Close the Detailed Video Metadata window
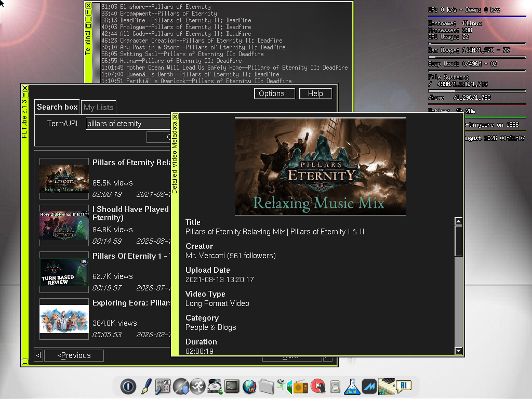 [x=175, y=117]
